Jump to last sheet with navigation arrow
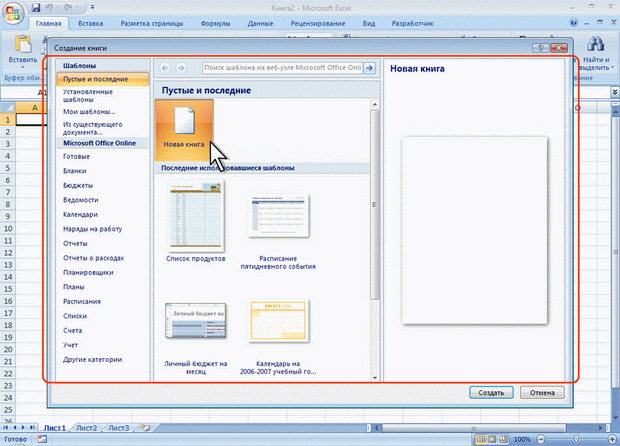Image resolution: width=620 pixels, height=446 pixels. click(32, 427)
